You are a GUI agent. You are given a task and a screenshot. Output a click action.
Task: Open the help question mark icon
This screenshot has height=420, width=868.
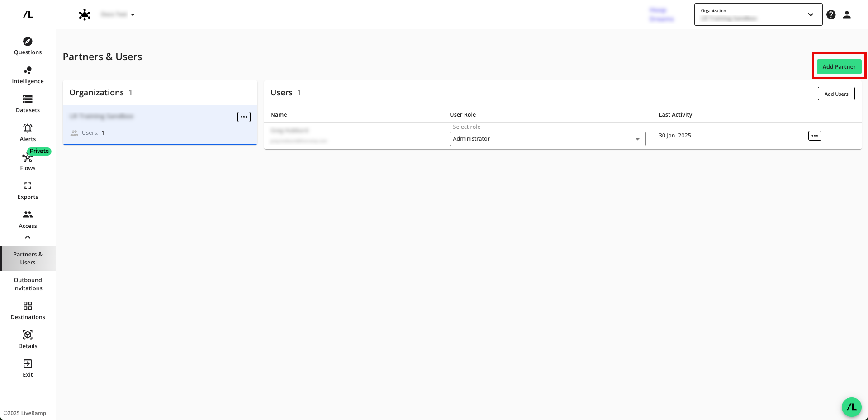(x=831, y=14)
